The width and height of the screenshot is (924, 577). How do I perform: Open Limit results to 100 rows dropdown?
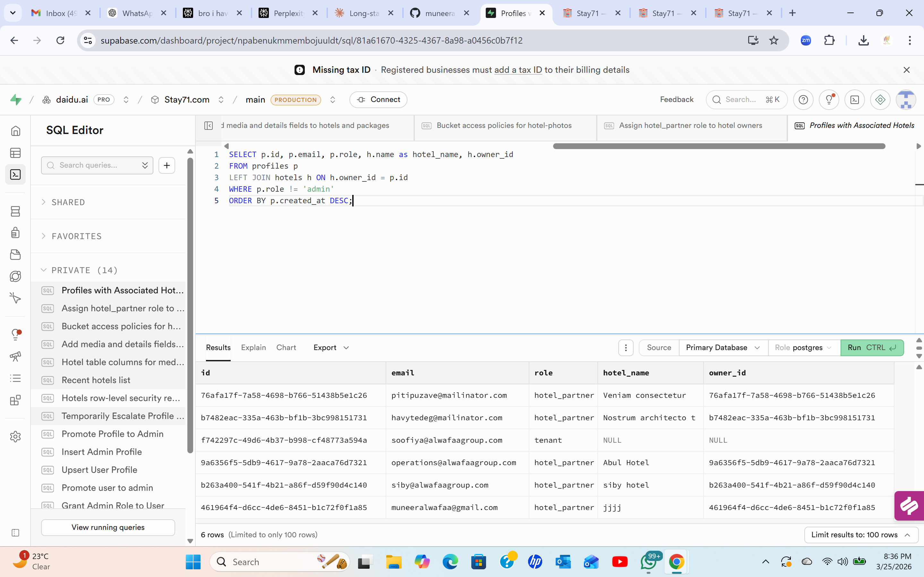tap(860, 535)
